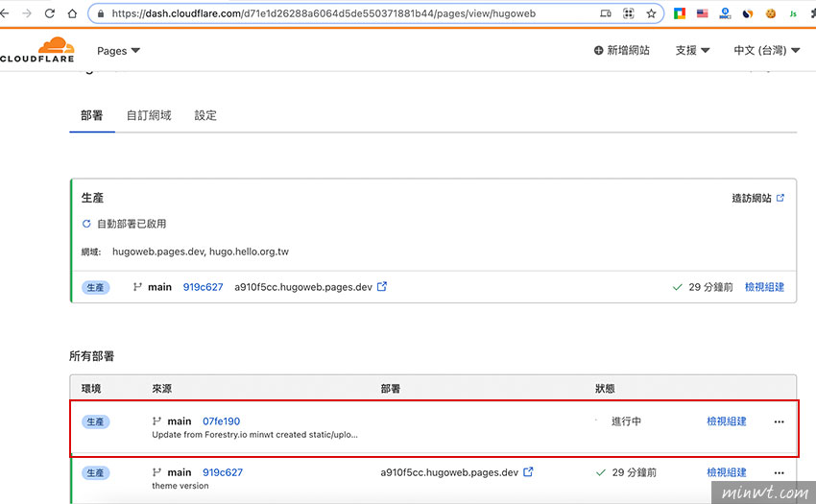Click the external link icon beside 造訪網站
Image resolution: width=816 pixels, height=504 pixels.
point(780,198)
